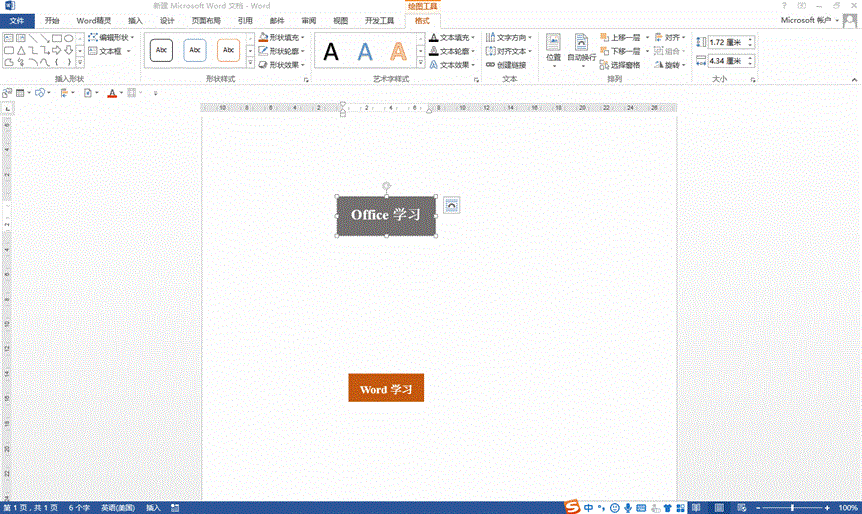Apply the black A WordArt style
Image resolution: width=862 pixels, height=514 pixels.
tap(331, 51)
